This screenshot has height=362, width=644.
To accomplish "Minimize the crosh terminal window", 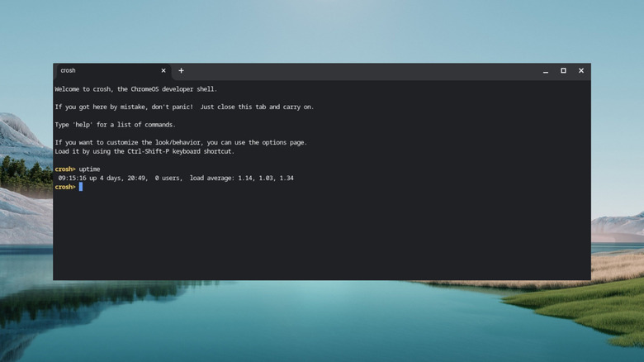I will point(546,71).
